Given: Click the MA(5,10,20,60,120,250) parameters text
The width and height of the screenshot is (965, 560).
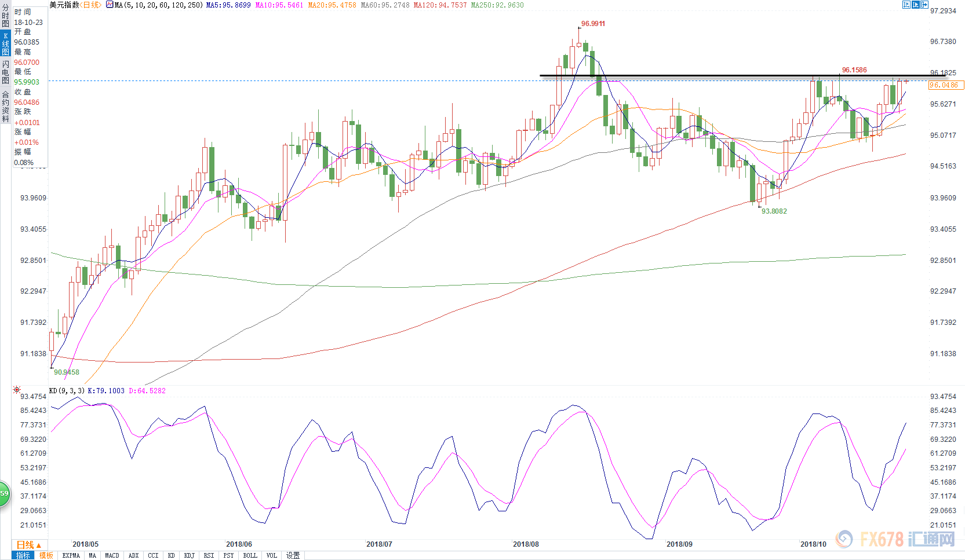Looking at the screenshot, I should click(x=159, y=5).
